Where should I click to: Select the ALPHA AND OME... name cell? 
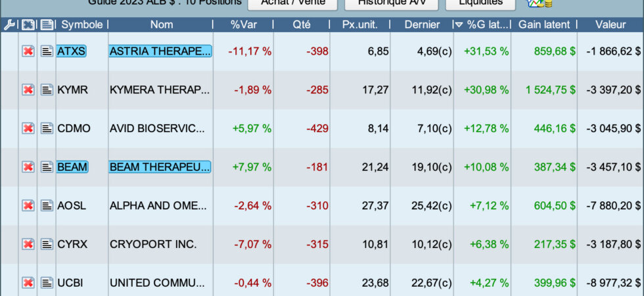[158, 205]
